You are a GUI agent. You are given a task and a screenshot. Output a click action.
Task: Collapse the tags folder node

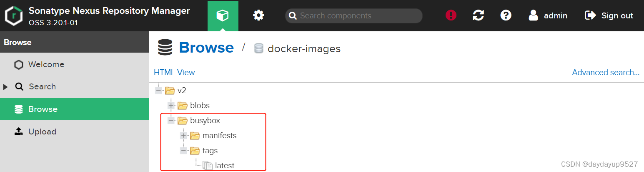click(183, 151)
